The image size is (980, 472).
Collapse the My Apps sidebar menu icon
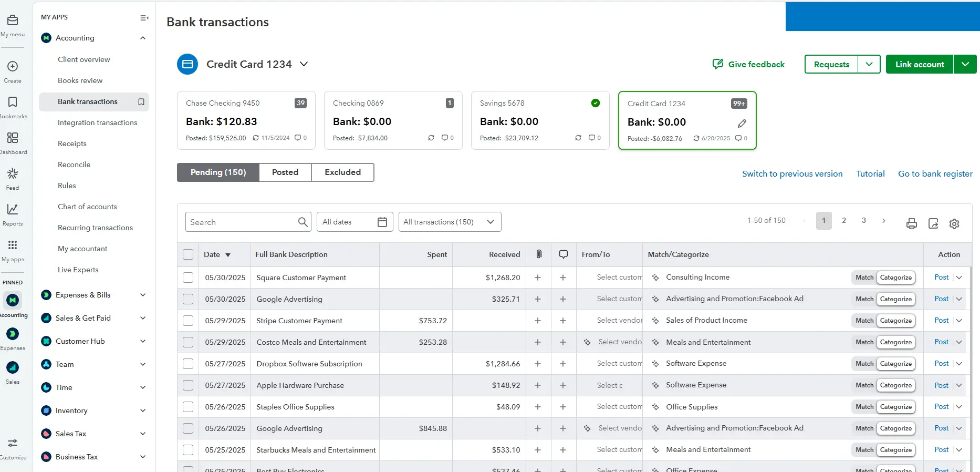[144, 18]
